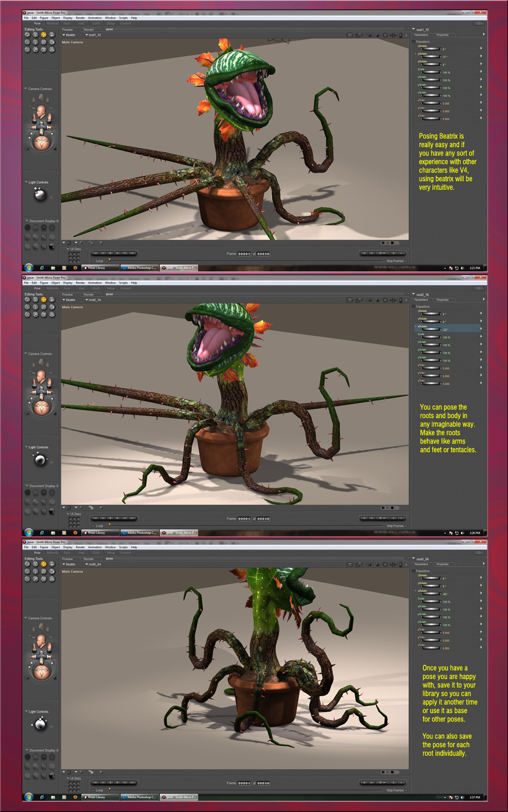Click frame number field in root1_12 window timeline
The width and height of the screenshot is (508, 812).
tap(244, 254)
